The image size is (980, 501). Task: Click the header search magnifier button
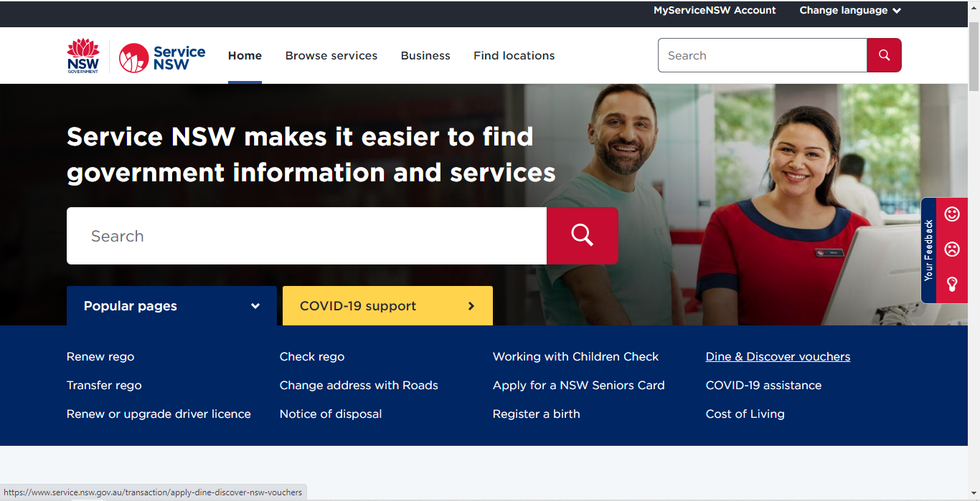(x=884, y=55)
